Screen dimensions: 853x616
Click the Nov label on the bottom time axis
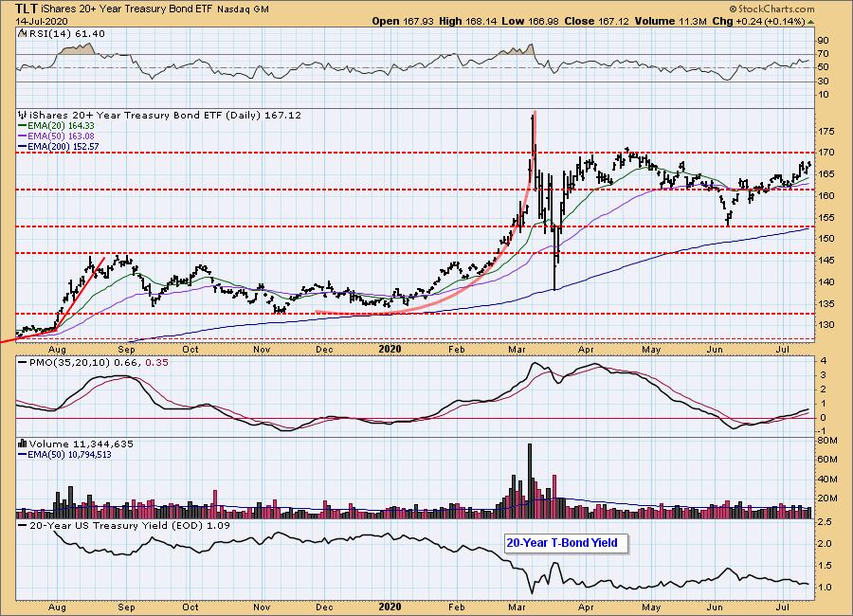pos(262,607)
